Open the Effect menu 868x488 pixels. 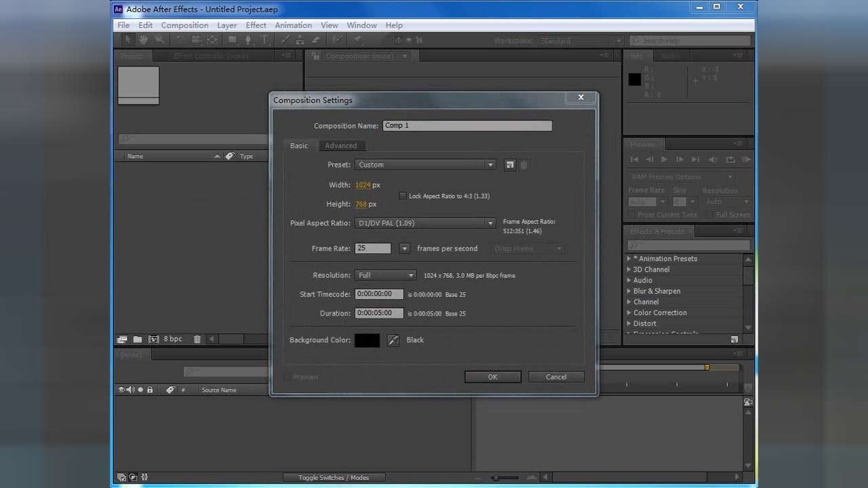coord(256,25)
